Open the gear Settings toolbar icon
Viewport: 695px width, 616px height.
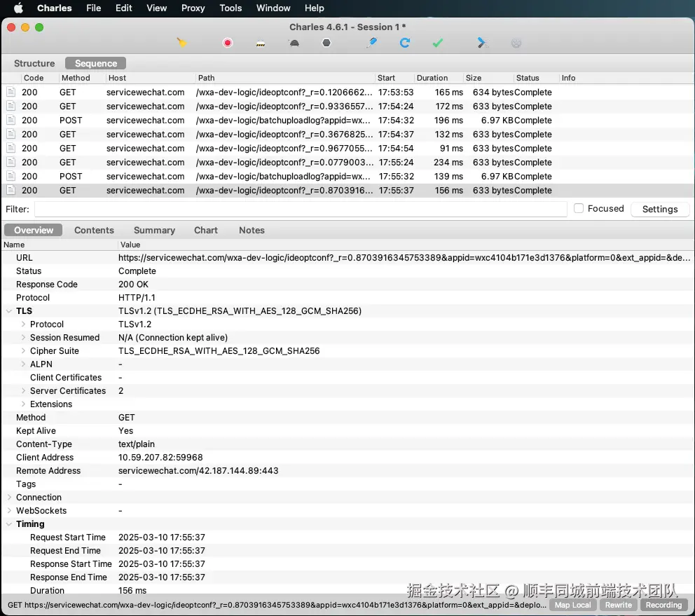(516, 43)
